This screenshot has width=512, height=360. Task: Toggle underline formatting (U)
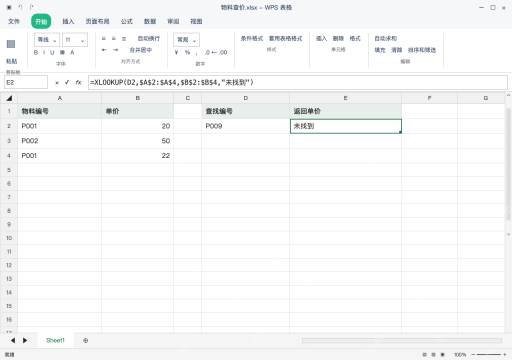click(x=52, y=53)
